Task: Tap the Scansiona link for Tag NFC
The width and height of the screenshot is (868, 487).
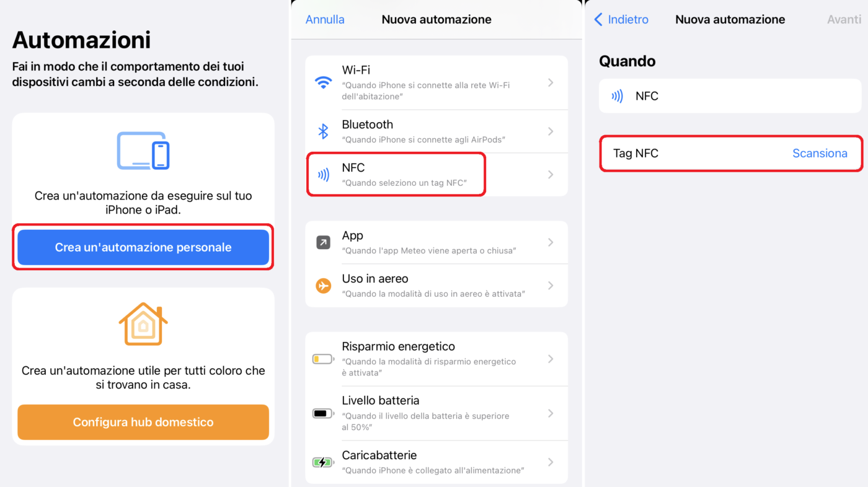Action: click(820, 154)
